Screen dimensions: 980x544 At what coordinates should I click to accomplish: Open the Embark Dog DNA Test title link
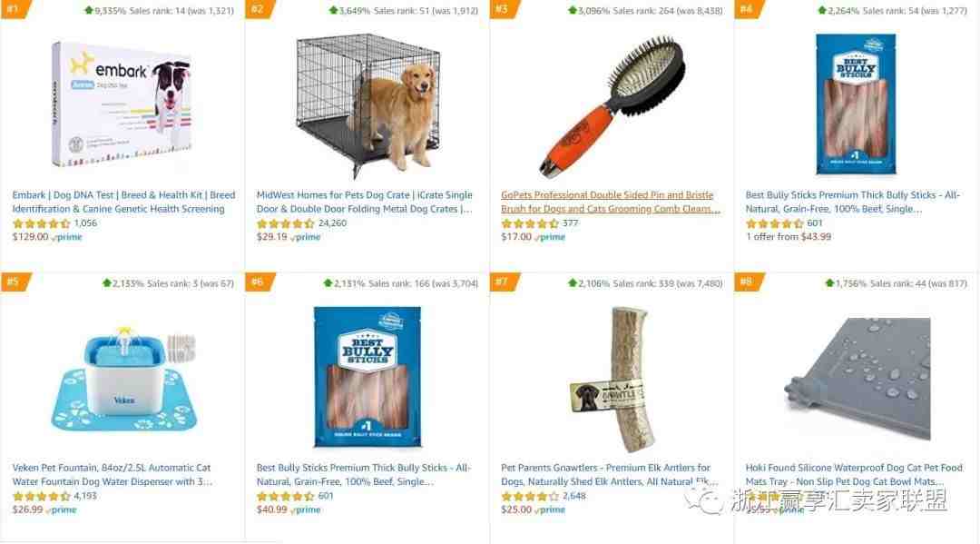(123, 202)
